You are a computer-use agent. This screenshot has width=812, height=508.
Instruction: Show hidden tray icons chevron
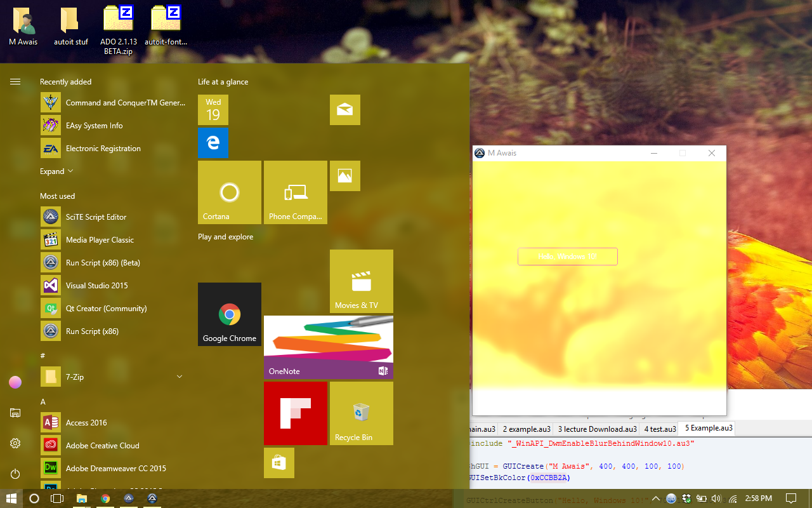pyautogui.click(x=656, y=498)
